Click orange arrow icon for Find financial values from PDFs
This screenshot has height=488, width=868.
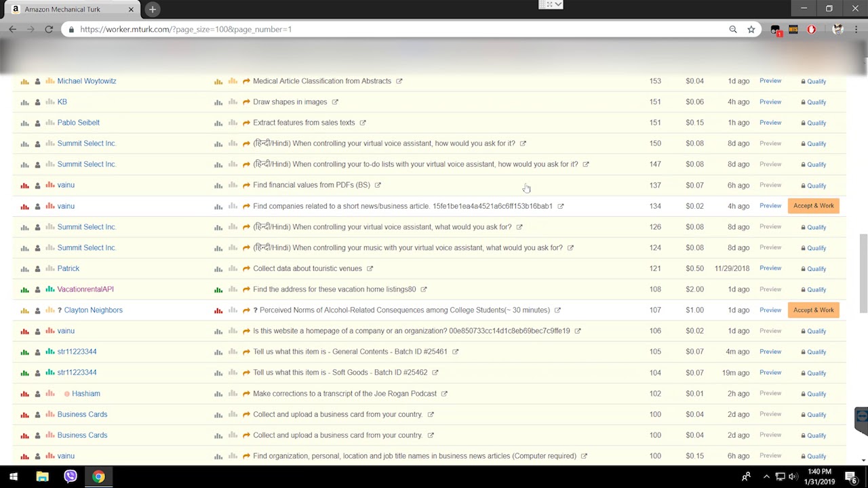pos(246,185)
